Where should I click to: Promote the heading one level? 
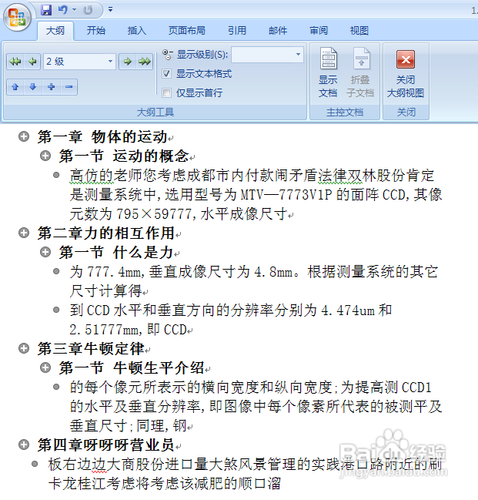point(32,62)
